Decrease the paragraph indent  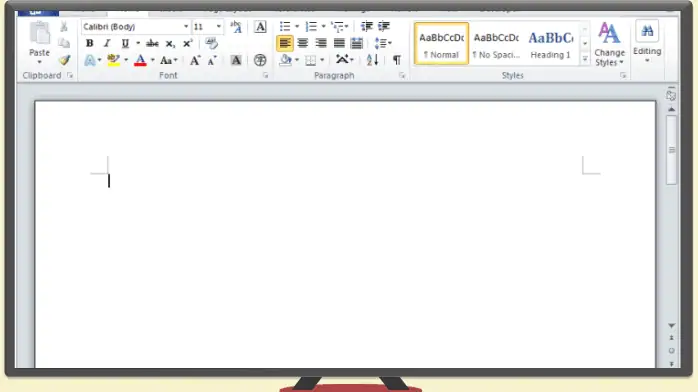(366, 27)
